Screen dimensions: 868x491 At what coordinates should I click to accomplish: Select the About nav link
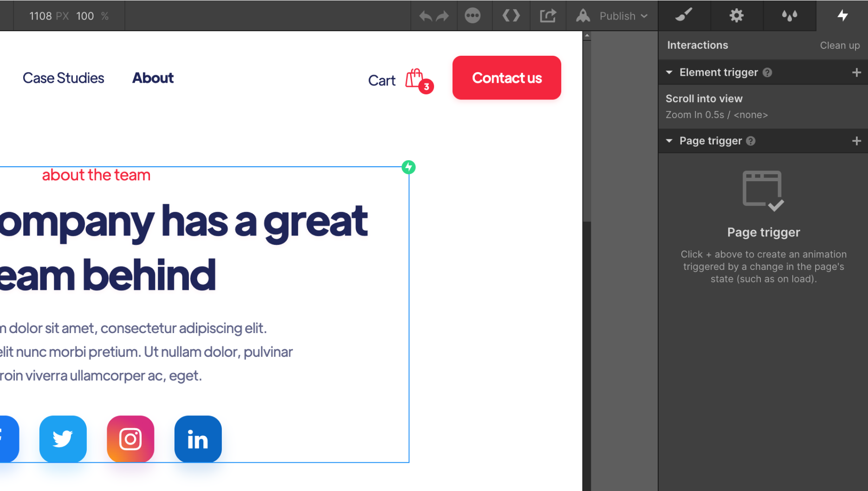click(153, 78)
